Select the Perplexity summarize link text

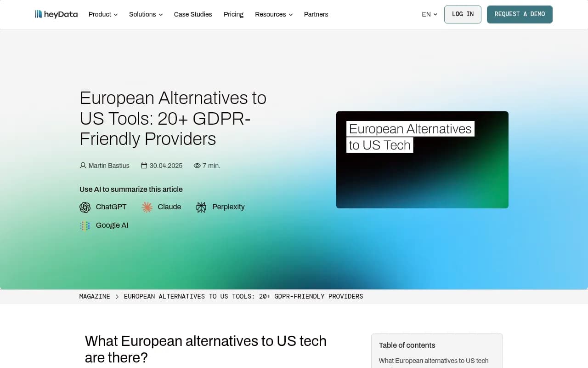[228, 207]
